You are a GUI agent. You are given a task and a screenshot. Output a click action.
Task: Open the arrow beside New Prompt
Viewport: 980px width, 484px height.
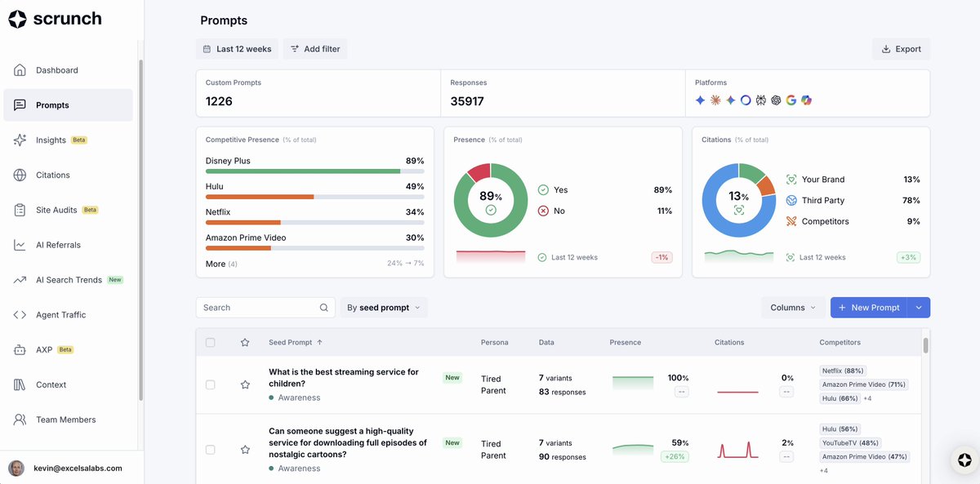pyautogui.click(x=919, y=308)
